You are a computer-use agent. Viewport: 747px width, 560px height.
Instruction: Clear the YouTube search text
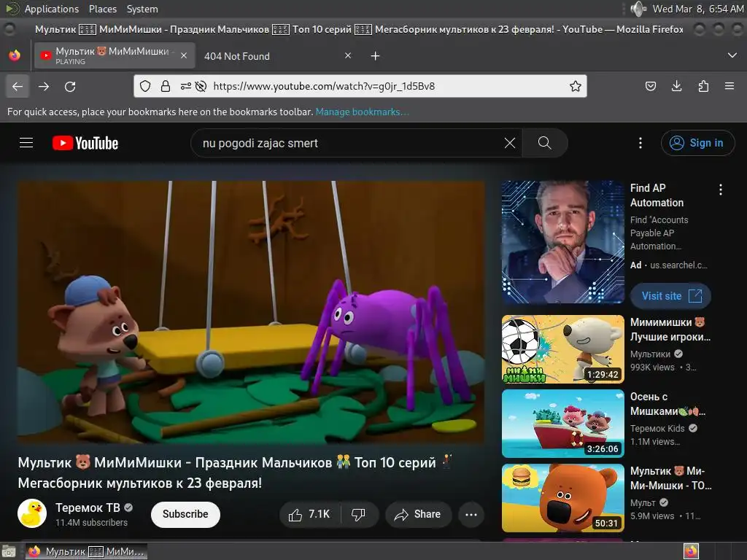[x=510, y=143]
